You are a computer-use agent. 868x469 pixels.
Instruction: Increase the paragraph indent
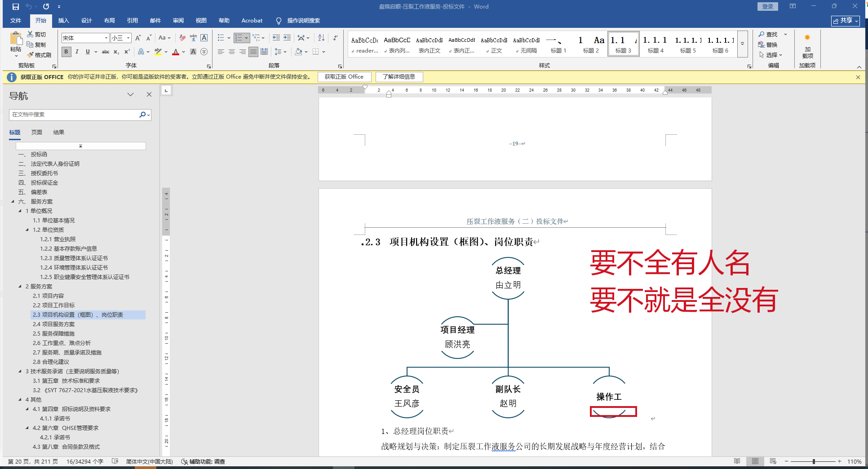click(x=287, y=38)
